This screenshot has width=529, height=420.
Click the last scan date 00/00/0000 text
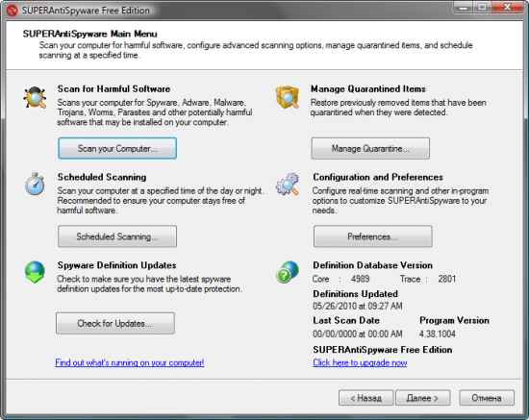(x=358, y=334)
